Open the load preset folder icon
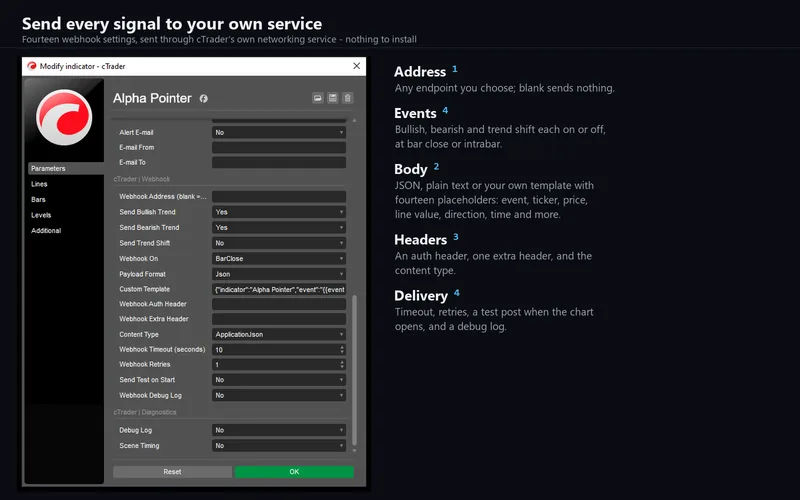800x500 pixels. coord(317,98)
